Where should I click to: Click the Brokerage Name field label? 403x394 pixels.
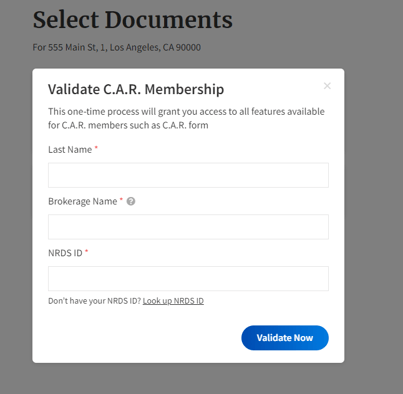(x=83, y=201)
